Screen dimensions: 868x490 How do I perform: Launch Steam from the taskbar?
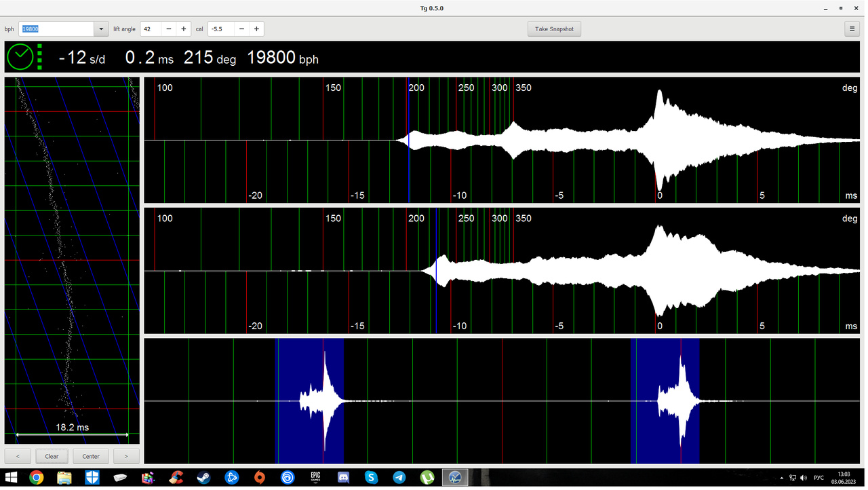pyautogui.click(x=203, y=478)
